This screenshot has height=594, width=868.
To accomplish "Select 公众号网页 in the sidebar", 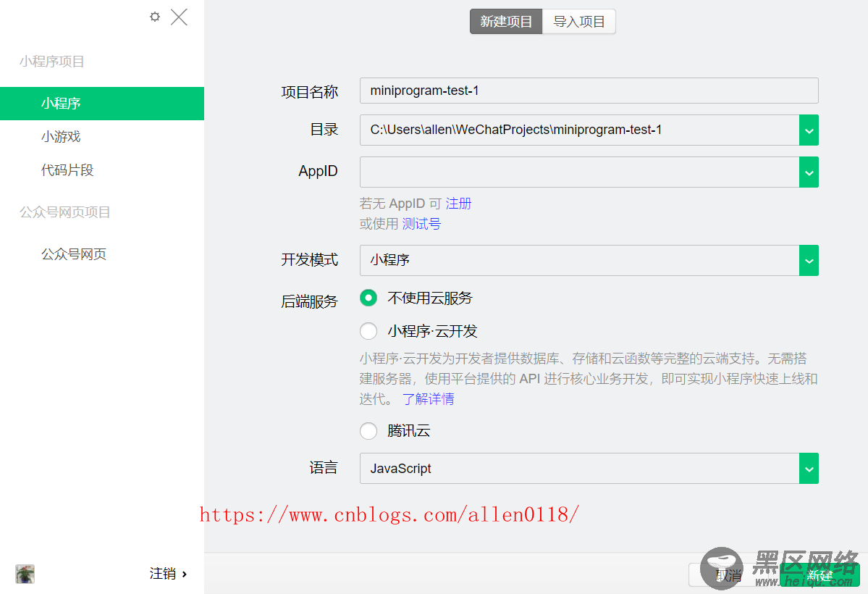I will (74, 254).
